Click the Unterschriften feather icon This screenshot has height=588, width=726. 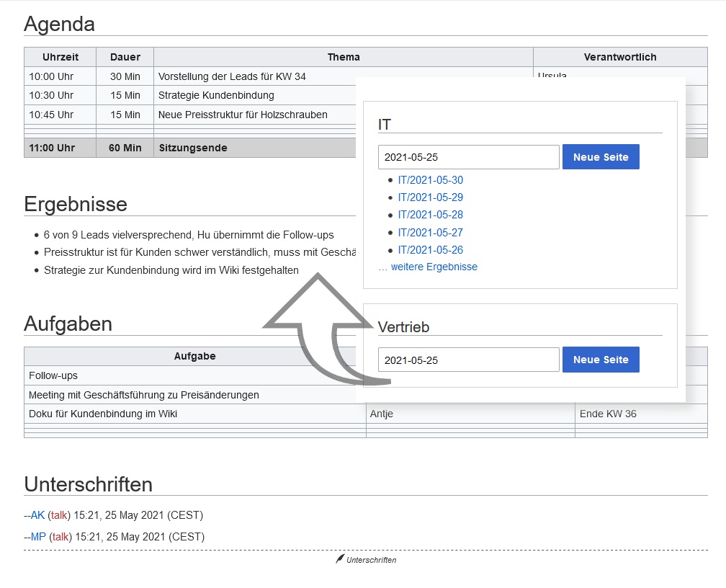tap(340, 558)
